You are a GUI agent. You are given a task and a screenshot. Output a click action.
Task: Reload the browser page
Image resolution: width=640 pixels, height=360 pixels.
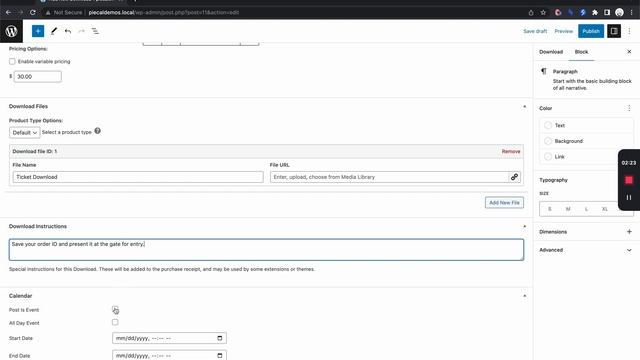(x=33, y=12)
